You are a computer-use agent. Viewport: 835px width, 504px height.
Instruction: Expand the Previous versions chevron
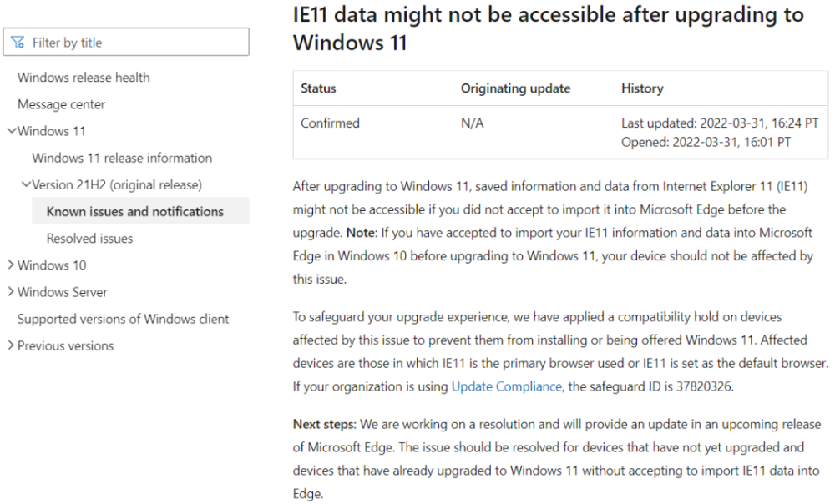pyautogui.click(x=11, y=345)
